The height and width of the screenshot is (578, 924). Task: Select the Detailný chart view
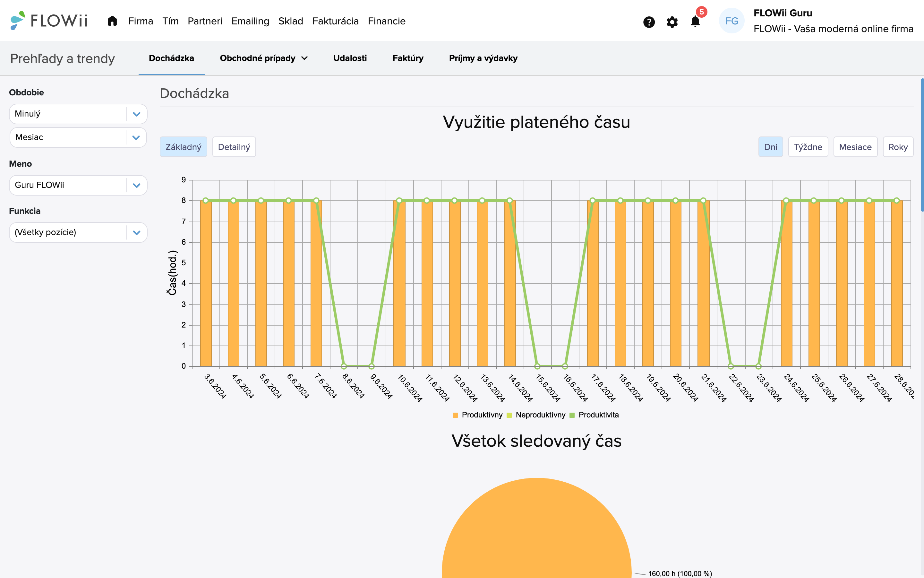234,147
